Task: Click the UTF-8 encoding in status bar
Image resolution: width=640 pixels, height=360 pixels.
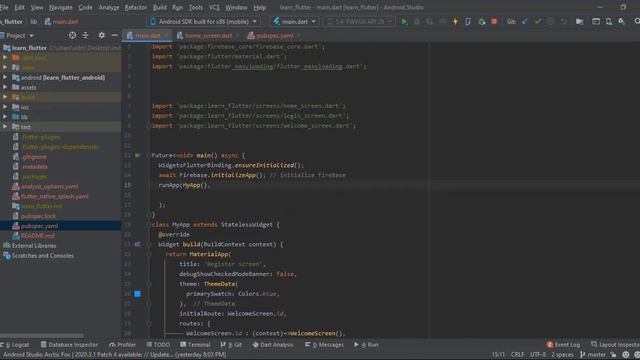Action: click(x=538, y=354)
